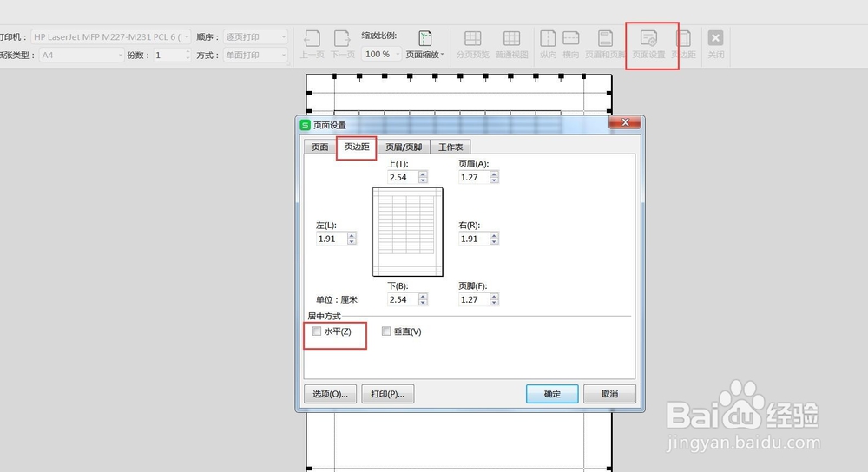Adjust left margin 左(L) spinner
This screenshot has width=868, height=472.
pyautogui.click(x=352, y=239)
